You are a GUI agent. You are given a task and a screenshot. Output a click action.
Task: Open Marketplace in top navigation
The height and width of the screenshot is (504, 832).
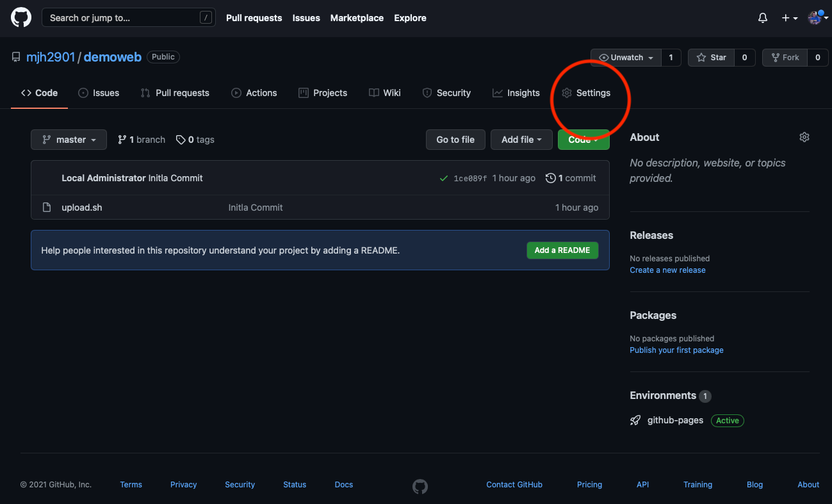pos(357,18)
